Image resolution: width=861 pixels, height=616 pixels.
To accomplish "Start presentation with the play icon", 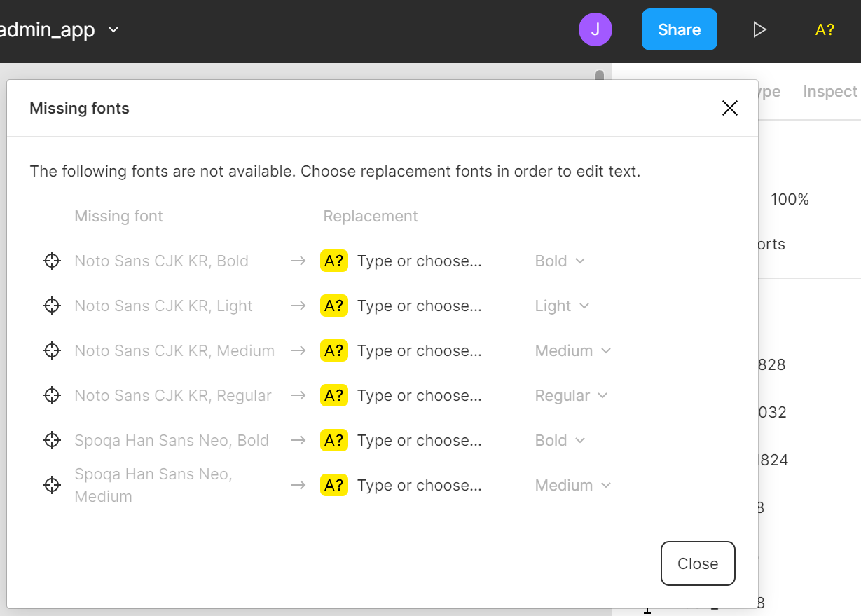I will pyautogui.click(x=759, y=29).
